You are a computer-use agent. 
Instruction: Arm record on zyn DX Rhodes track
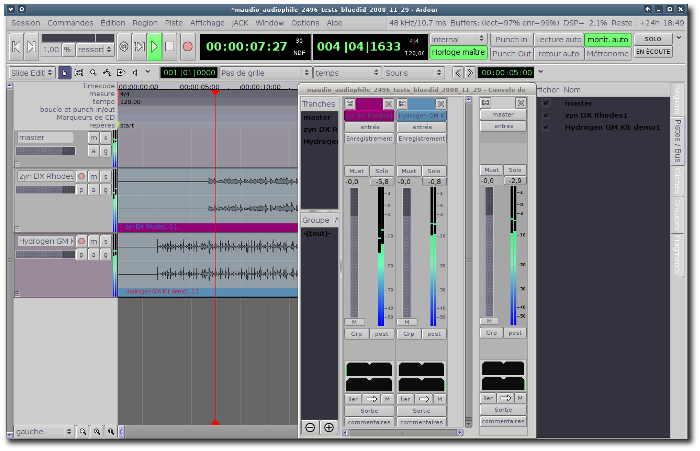pyautogui.click(x=82, y=176)
